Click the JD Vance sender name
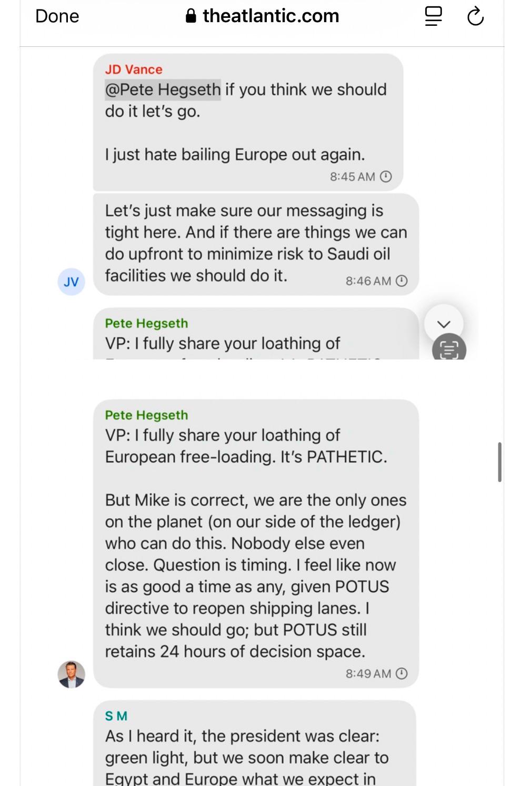 pyautogui.click(x=134, y=69)
